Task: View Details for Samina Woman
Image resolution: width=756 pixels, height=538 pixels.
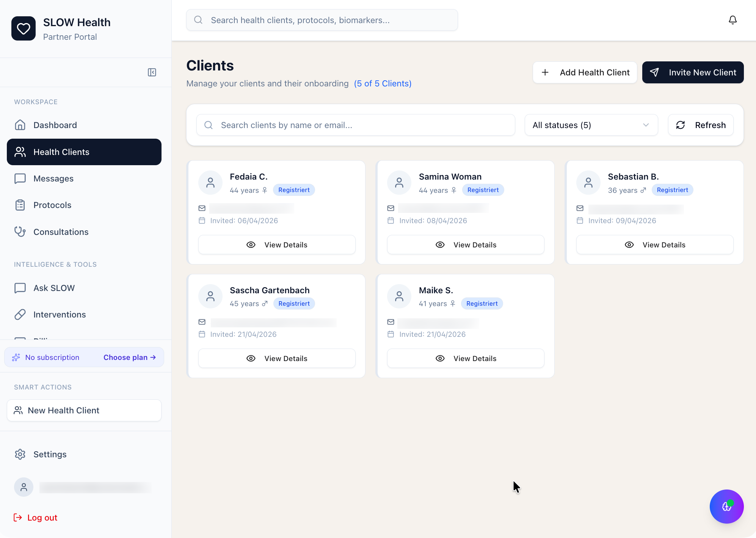Action: pos(466,245)
